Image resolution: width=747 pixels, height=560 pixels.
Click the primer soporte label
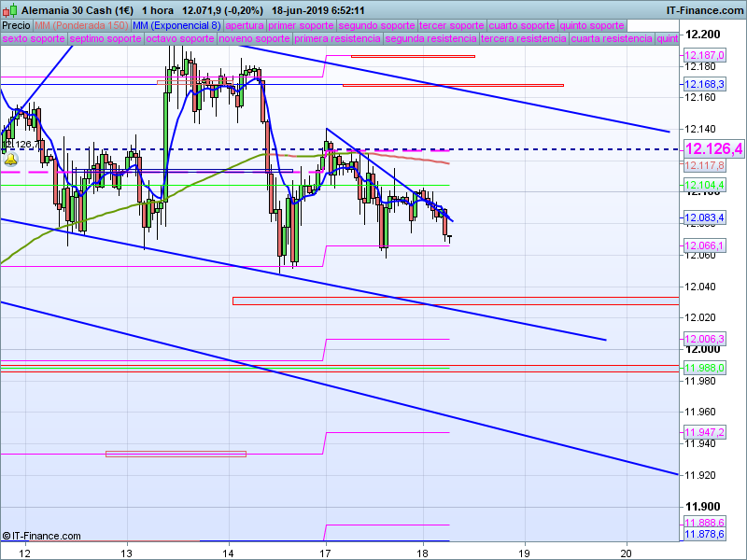[301, 25]
